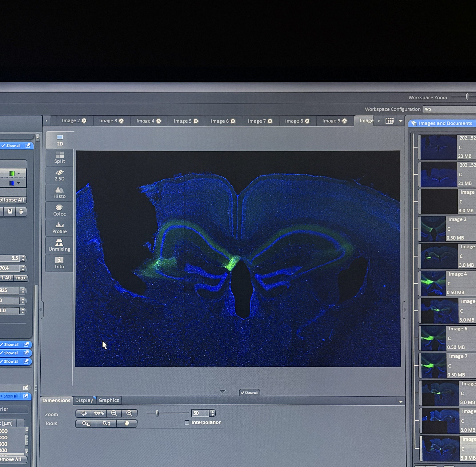Click the save disk icon in left panel

coord(10,211)
